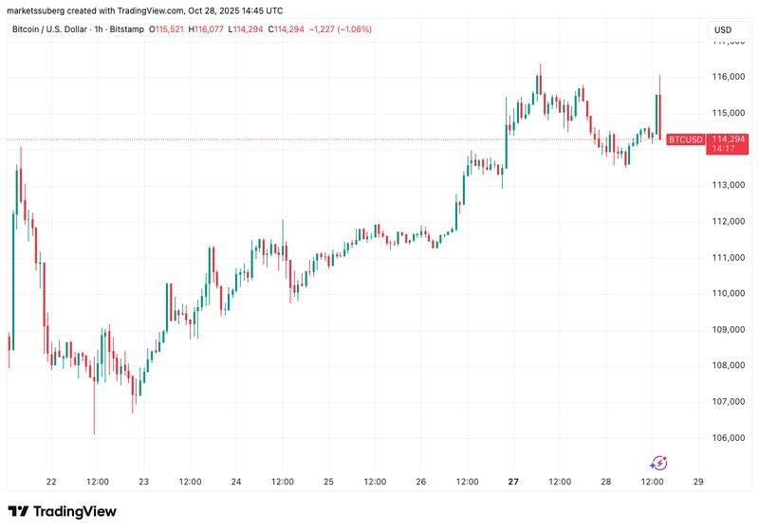This screenshot has width=759, height=532.
Task: Click the TradingView logo at bottom left
Action: (62, 511)
